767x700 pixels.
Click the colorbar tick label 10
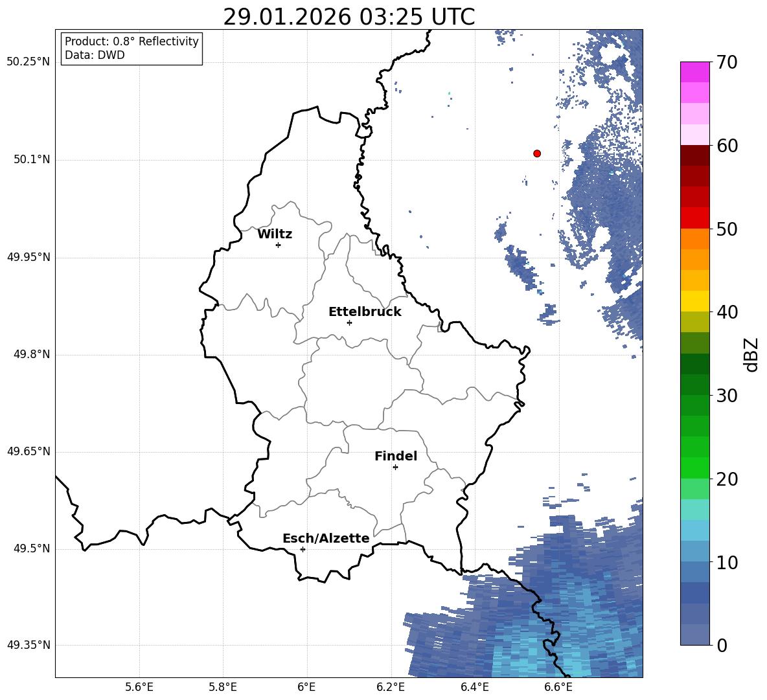click(727, 562)
